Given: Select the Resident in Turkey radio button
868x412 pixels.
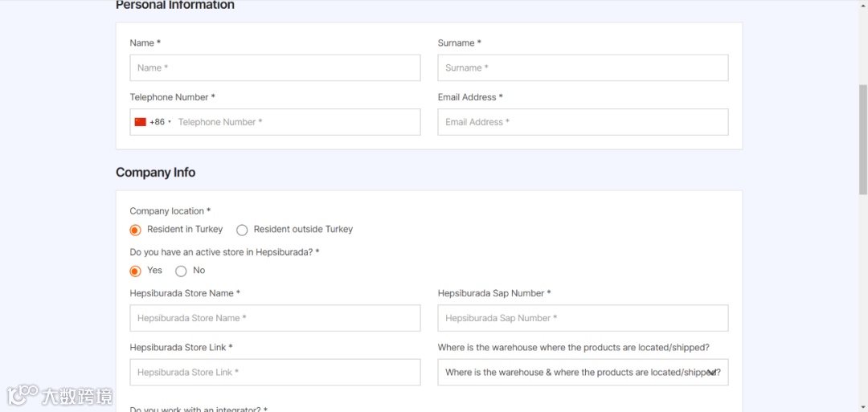Looking at the screenshot, I should (136, 230).
